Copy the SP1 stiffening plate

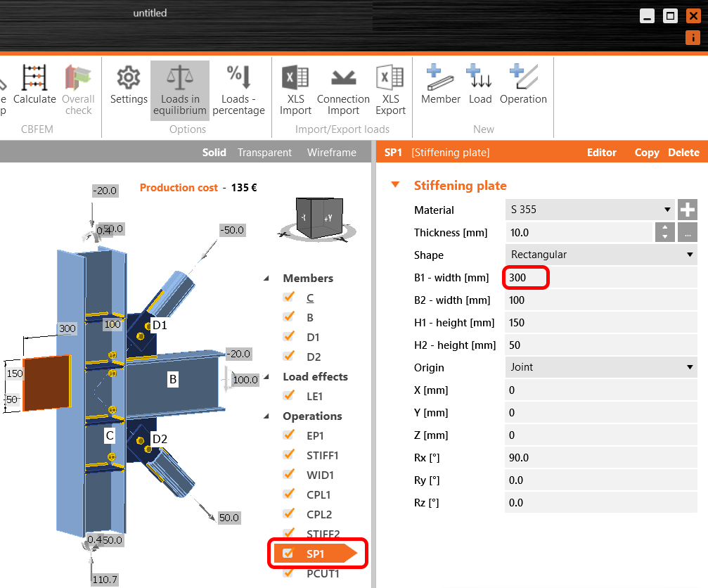(x=647, y=152)
